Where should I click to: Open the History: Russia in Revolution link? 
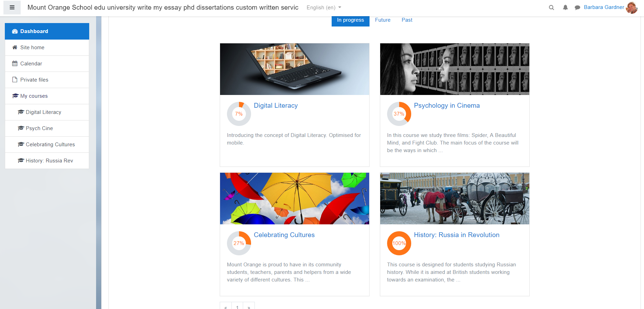[456, 235]
